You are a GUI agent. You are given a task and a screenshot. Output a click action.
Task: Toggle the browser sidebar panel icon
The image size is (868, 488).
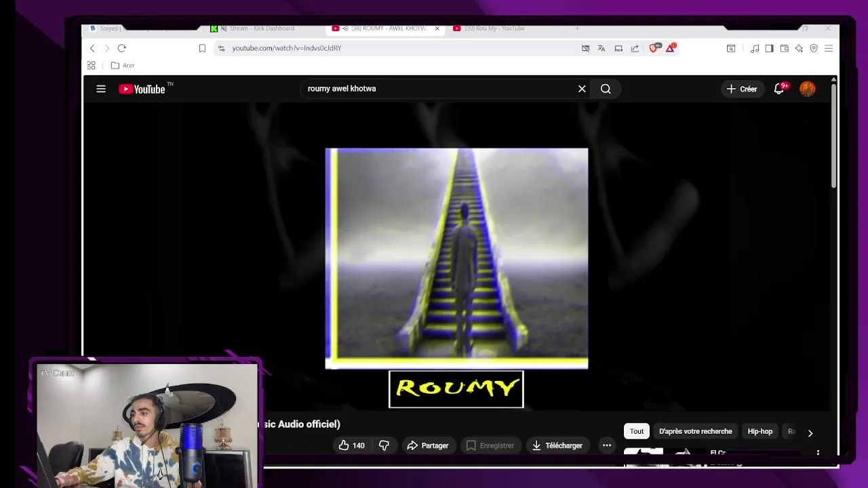(x=769, y=48)
